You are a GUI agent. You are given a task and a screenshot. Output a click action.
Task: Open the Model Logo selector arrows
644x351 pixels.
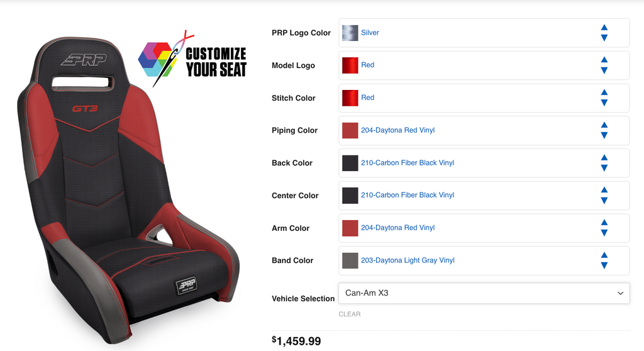tap(604, 65)
